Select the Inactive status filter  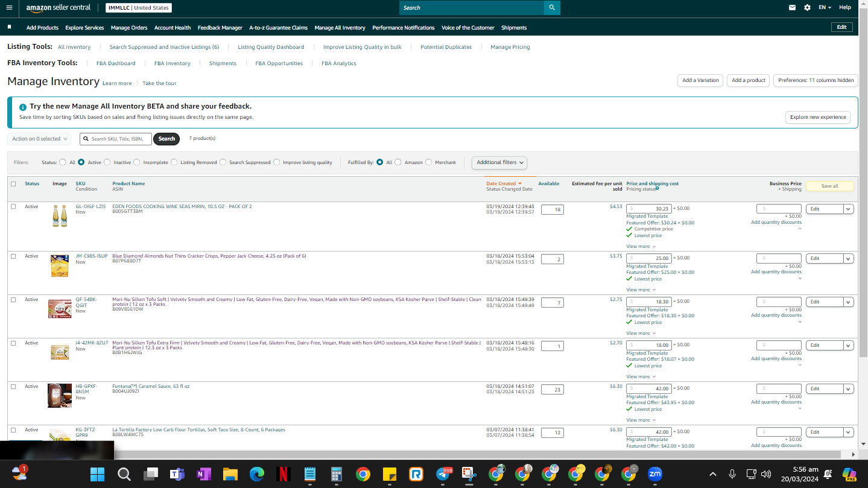107,162
